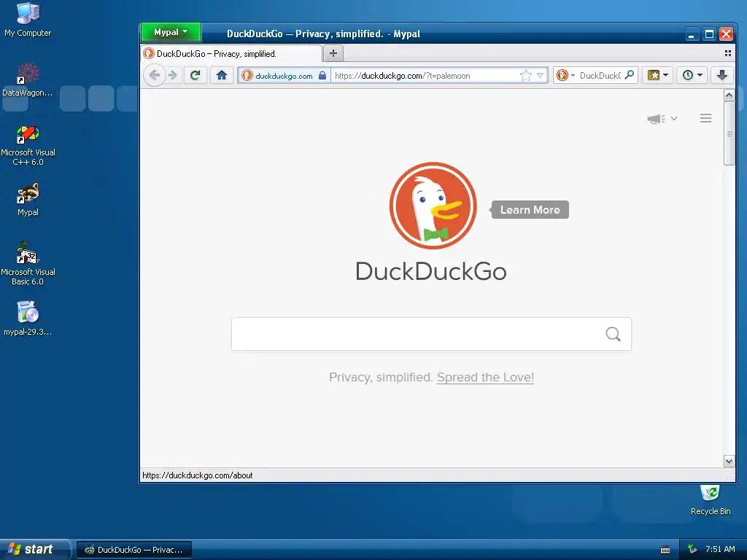The width and height of the screenshot is (747, 560).
Task: Select the My Computer desktop icon
Action: click(x=28, y=20)
